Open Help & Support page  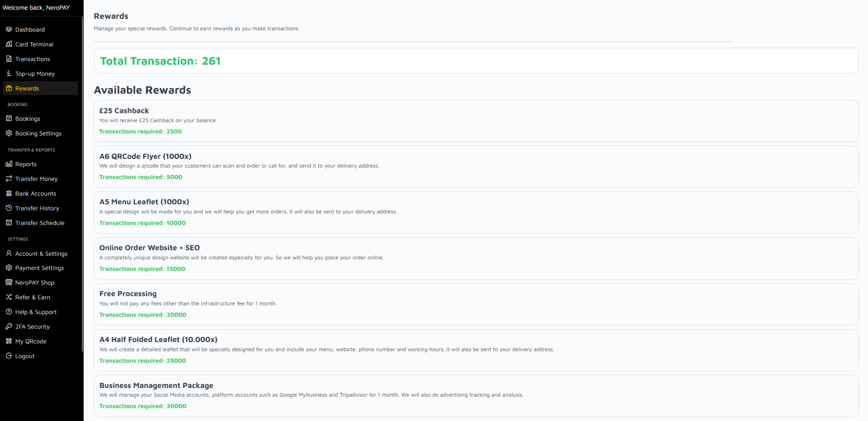36,312
